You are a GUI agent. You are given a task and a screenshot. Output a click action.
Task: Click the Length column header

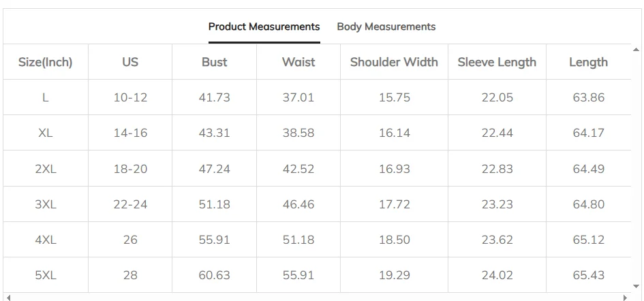coord(588,62)
